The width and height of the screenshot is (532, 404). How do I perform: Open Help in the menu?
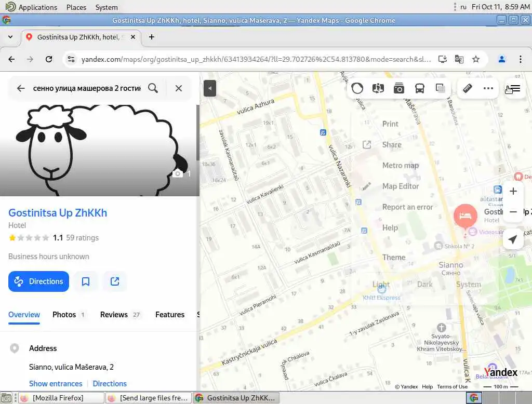[390, 227]
